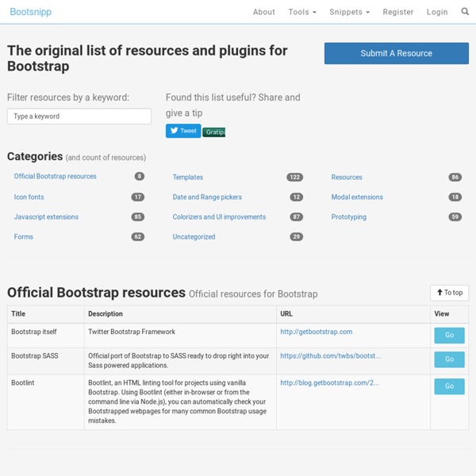Select the Javascript extensions category
The height and width of the screenshot is (476, 476).
[x=46, y=217]
